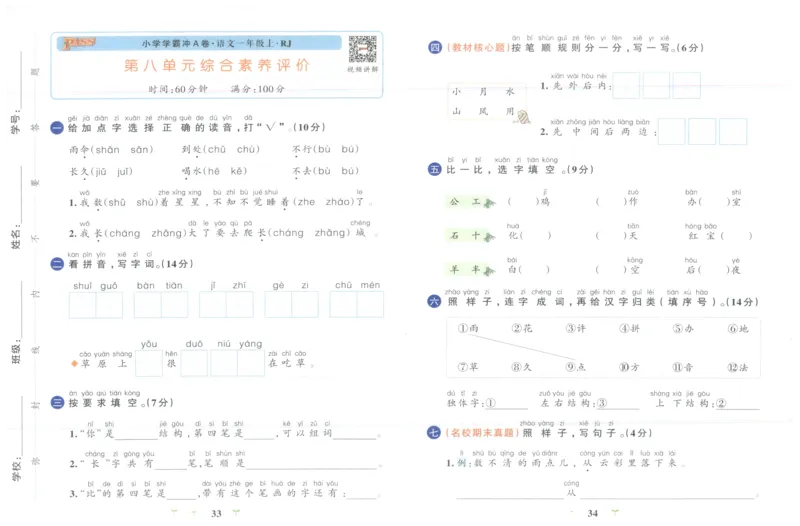Click the answer line after 左右结构
The width and height of the screenshot is (800, 526).
(x=618, y=404)
